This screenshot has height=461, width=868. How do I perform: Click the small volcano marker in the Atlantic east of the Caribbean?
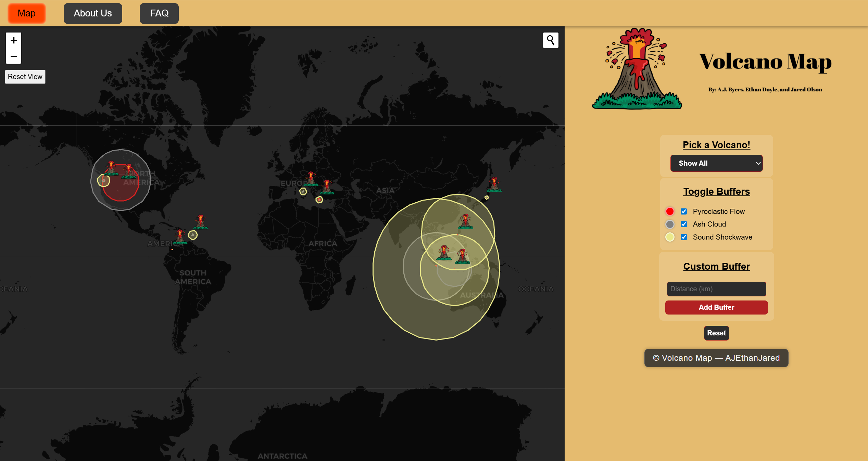pyautogui.click(x=200, y=222)
